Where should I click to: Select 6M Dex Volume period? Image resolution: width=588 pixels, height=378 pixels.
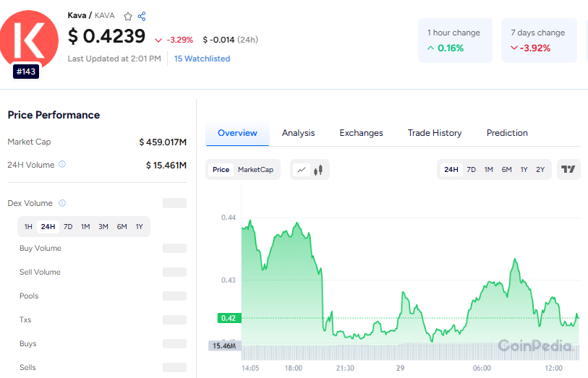click(x=122, y=227)
